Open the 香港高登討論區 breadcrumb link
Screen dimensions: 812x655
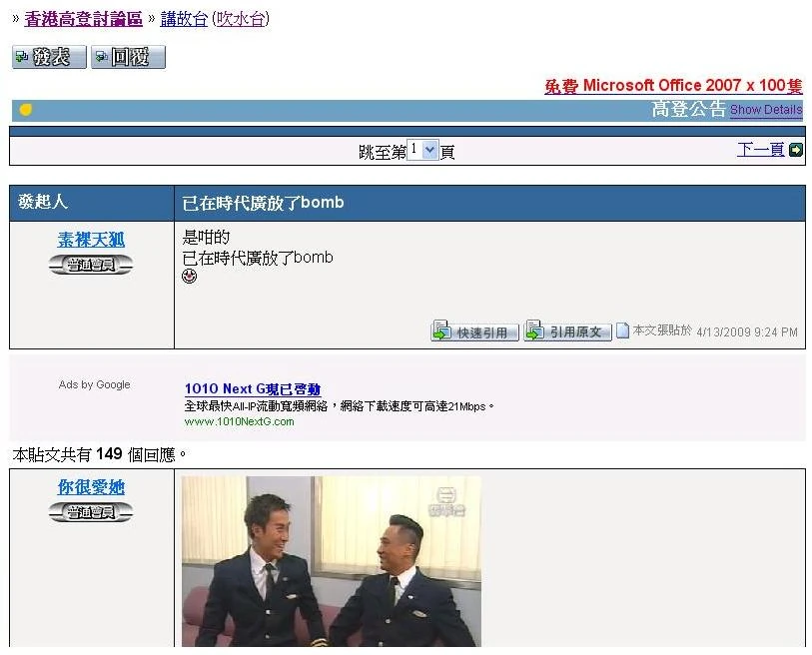(x=83, y=19)
